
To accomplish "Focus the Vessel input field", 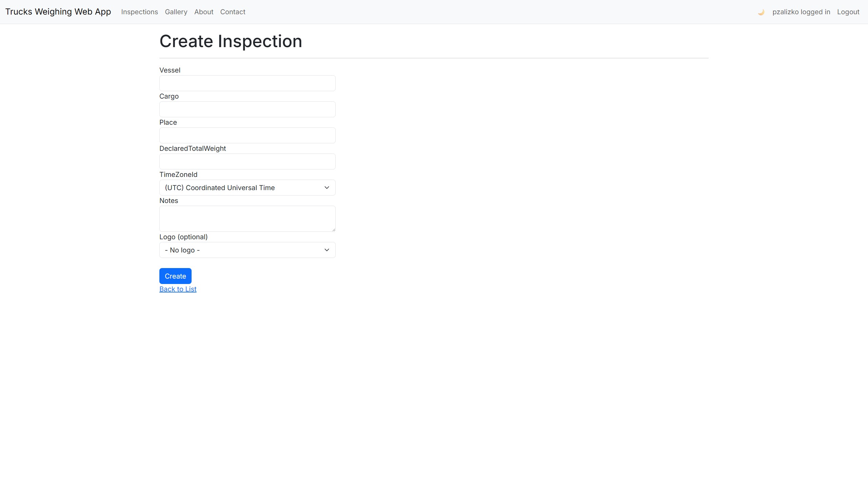I will 247,83.
